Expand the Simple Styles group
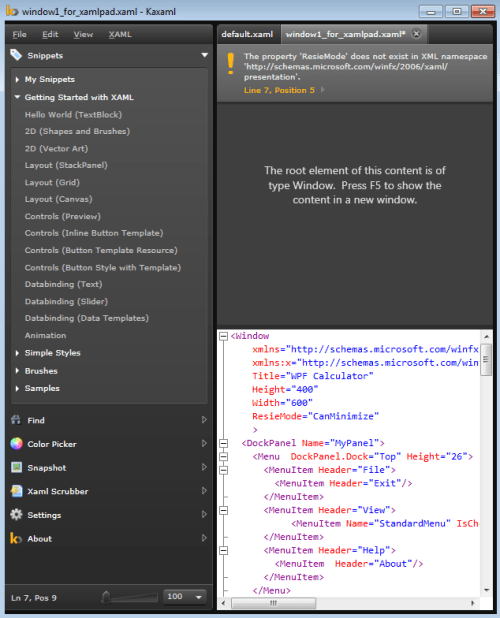 17,353
